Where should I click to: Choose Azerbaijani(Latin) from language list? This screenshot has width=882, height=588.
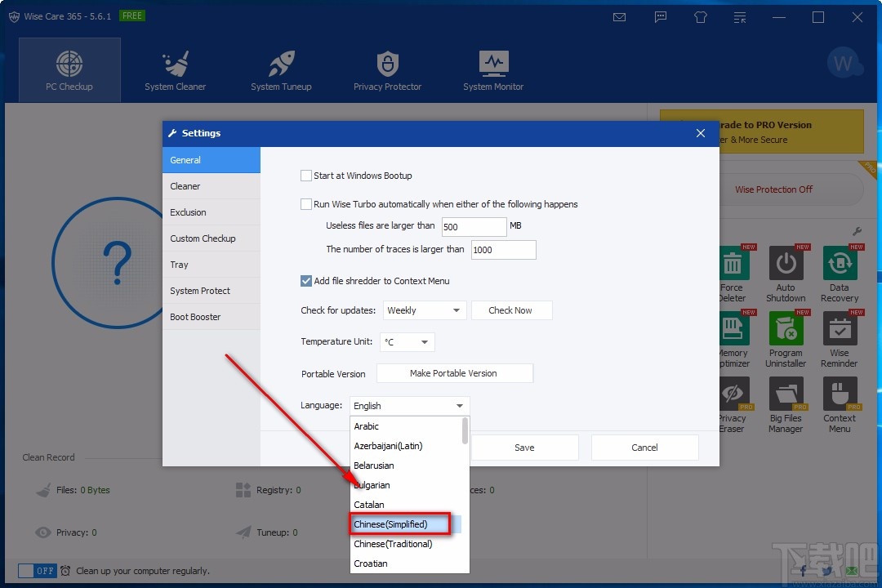[x=406, y=446]
